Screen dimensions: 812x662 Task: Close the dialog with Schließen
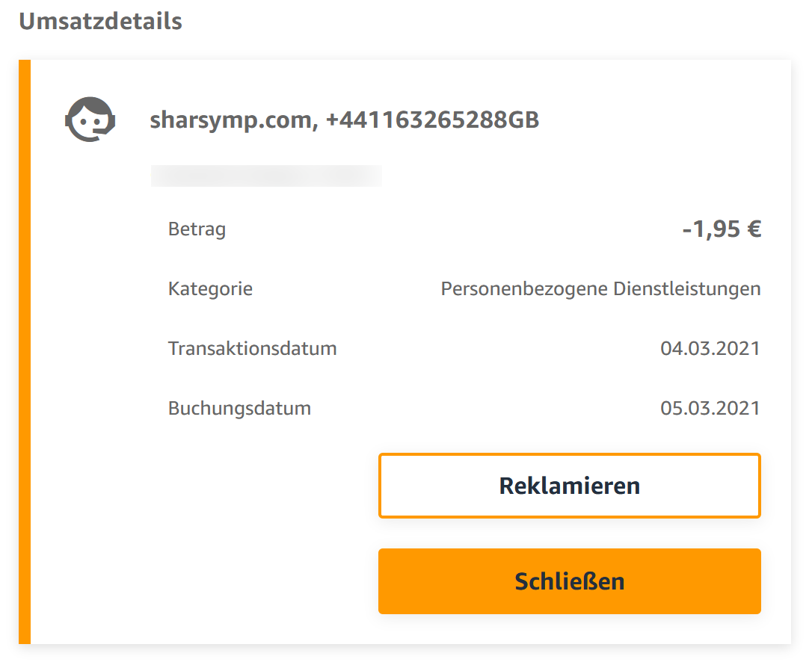(569, 581)
